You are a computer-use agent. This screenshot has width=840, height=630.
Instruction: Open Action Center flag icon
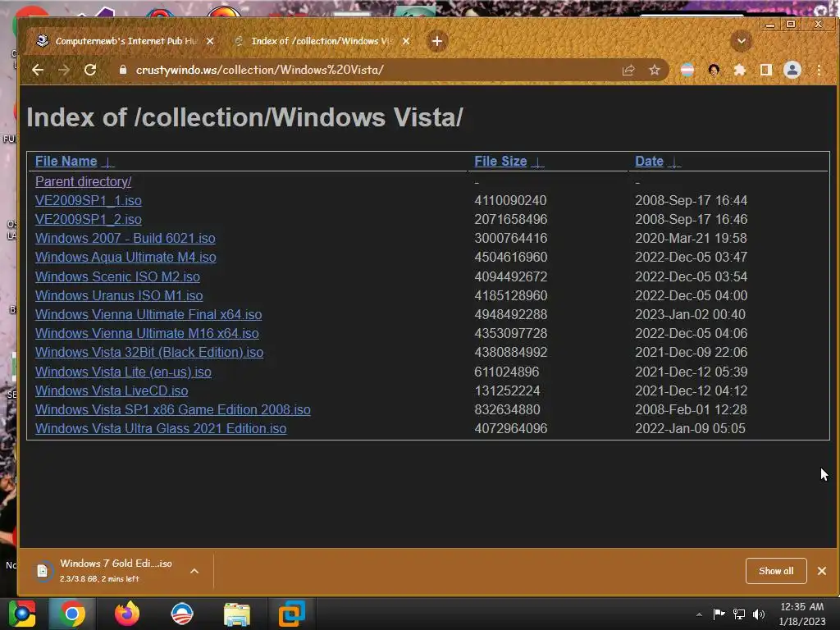[x=719, y=614]
